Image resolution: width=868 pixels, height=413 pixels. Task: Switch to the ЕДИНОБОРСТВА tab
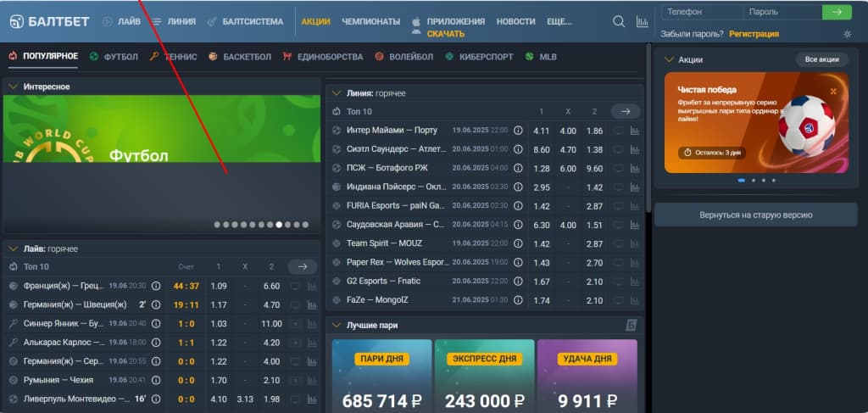pos(323,57)
